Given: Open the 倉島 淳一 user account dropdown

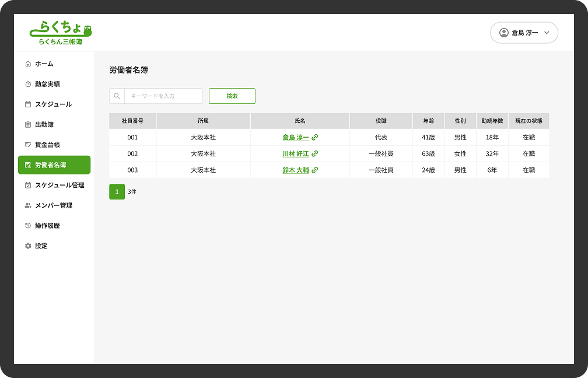Looking at the screenshot, I should tap(524, 33).
